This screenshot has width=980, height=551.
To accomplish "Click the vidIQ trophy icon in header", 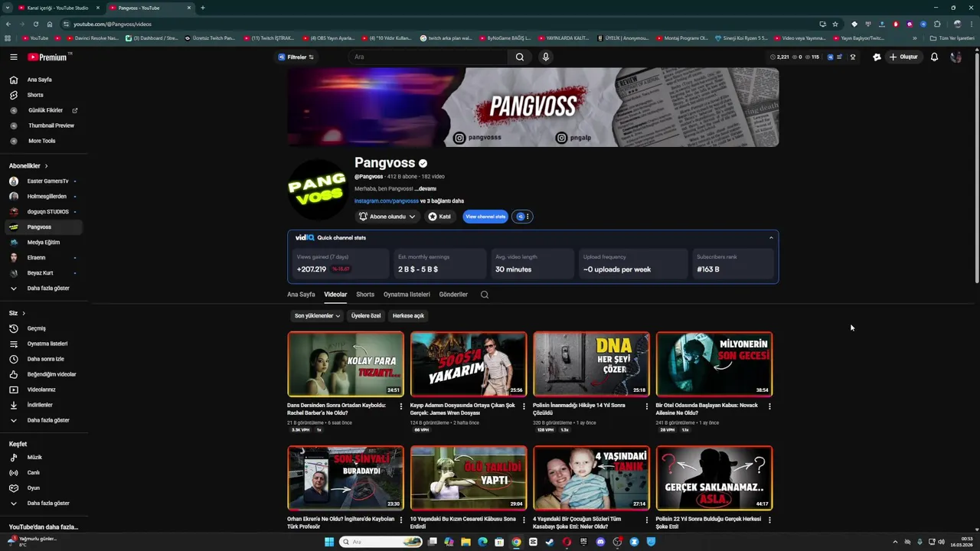I will (x=853, y=57).
